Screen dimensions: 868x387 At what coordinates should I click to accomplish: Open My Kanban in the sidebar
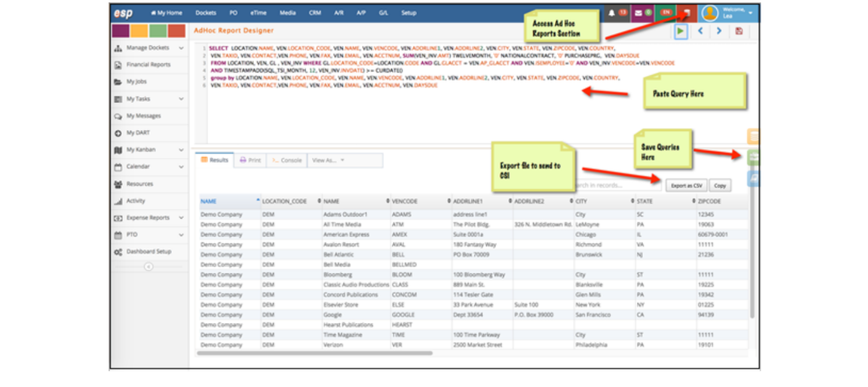149,150
